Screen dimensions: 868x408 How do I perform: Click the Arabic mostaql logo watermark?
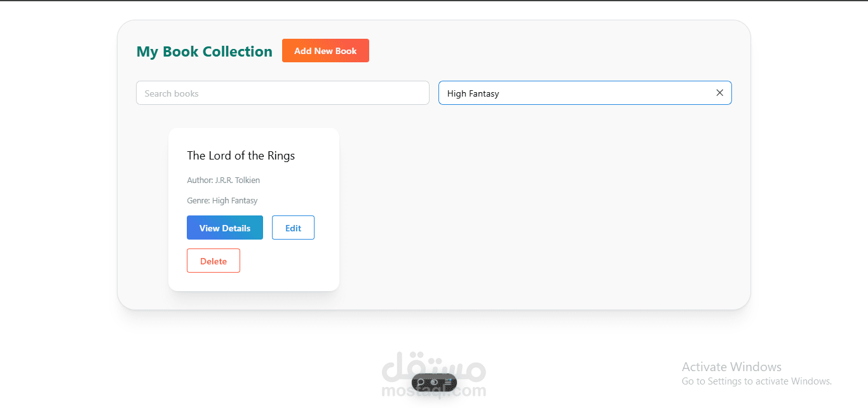(x=434, y=365)
